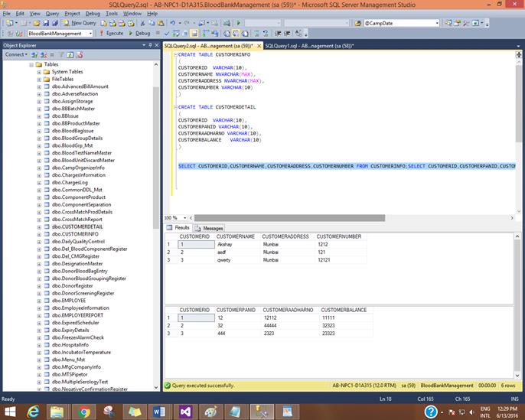Start the Debug toolbar button
The image size is (525, 420).
[140, 34]
